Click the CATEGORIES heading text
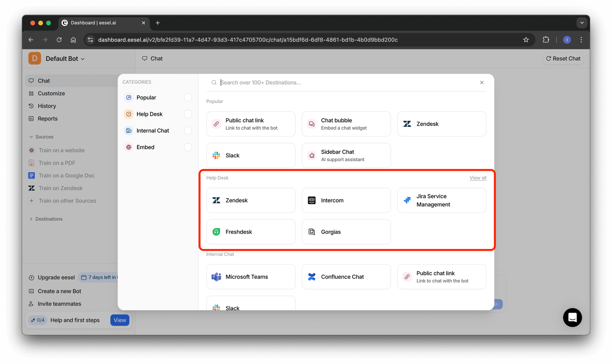 [x=137, y=82]
